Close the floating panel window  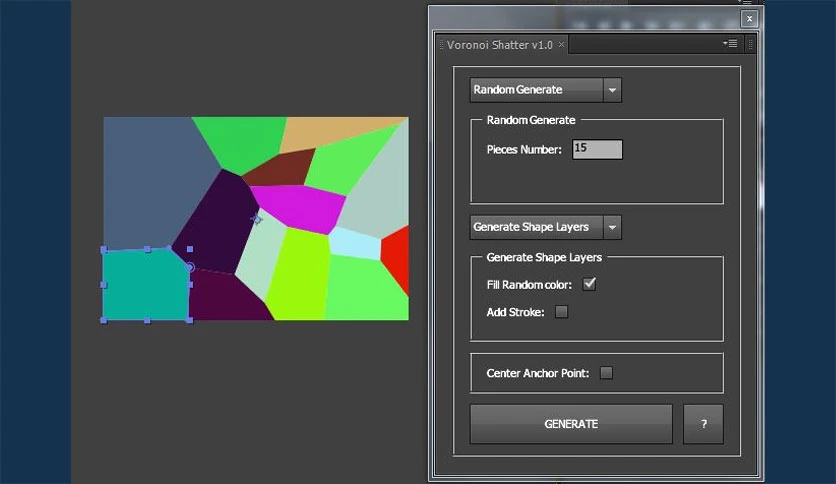point(749,19)
